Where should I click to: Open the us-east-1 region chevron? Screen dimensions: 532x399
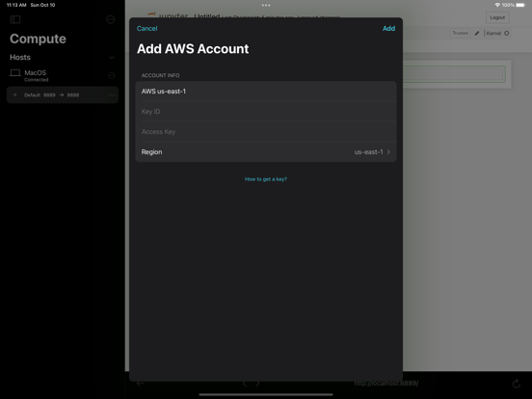(x=388, y=152)
